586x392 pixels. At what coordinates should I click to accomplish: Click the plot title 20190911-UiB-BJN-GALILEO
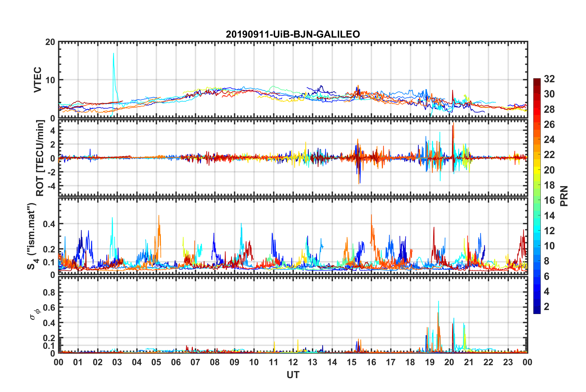point(293,34)
